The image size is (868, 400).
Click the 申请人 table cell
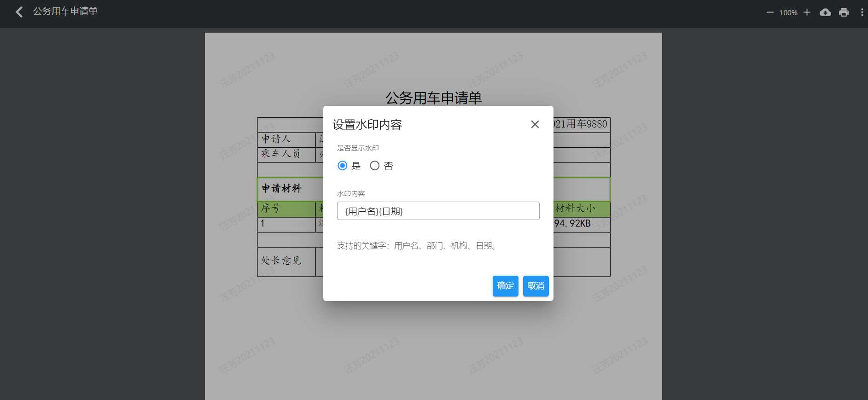coord(286,139)
